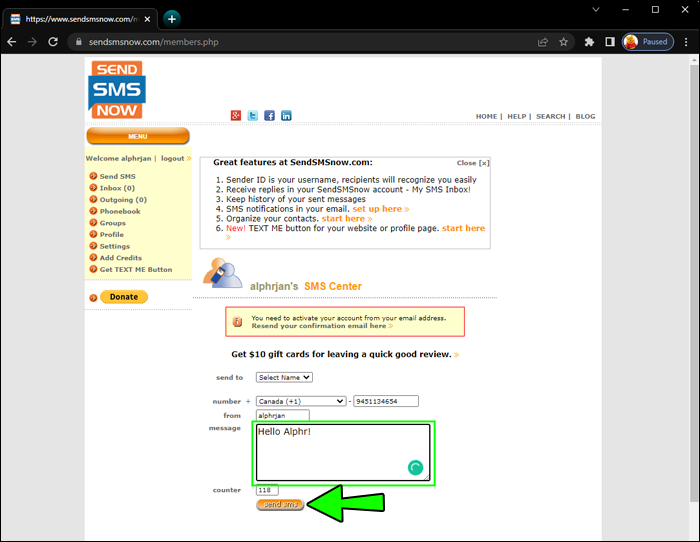This screenshot has width=700, height=542.
Task: Click the Paused profile button
Action: (x=648, y=42)
